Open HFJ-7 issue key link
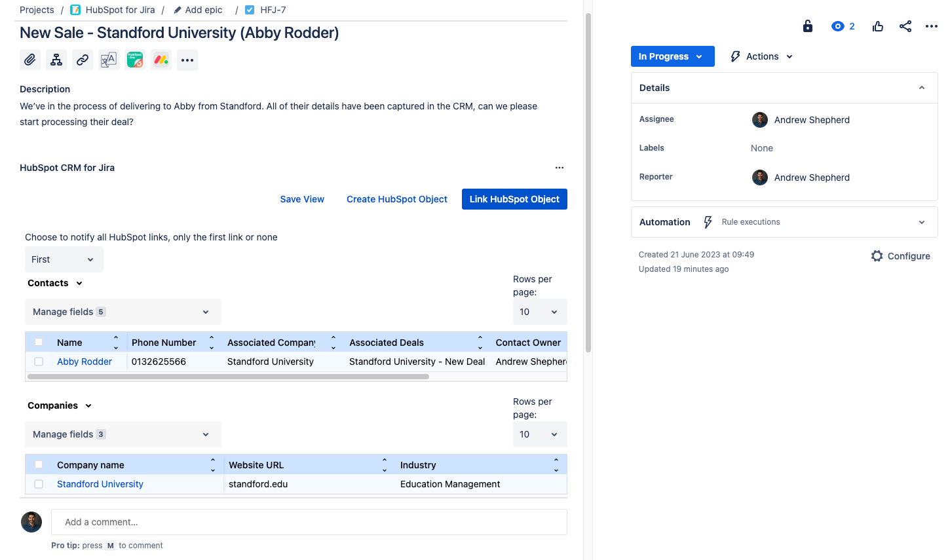The image size is (950, 560). (273, 10)
